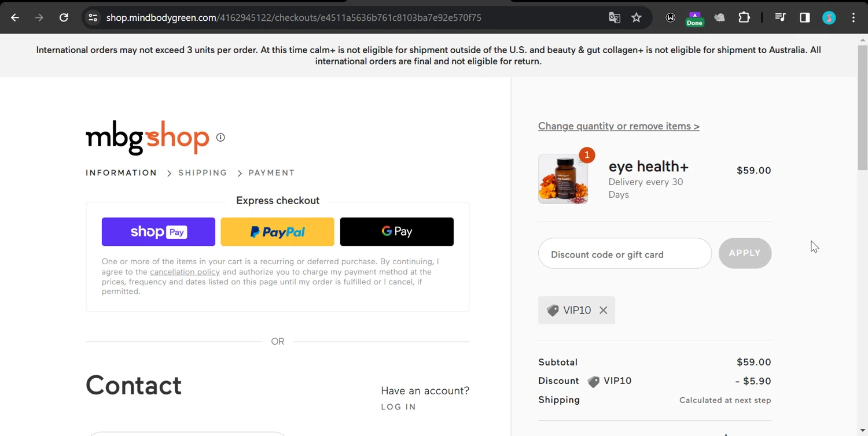
Task: Check out with Shop Pay
Action: (x=159, y=232)
